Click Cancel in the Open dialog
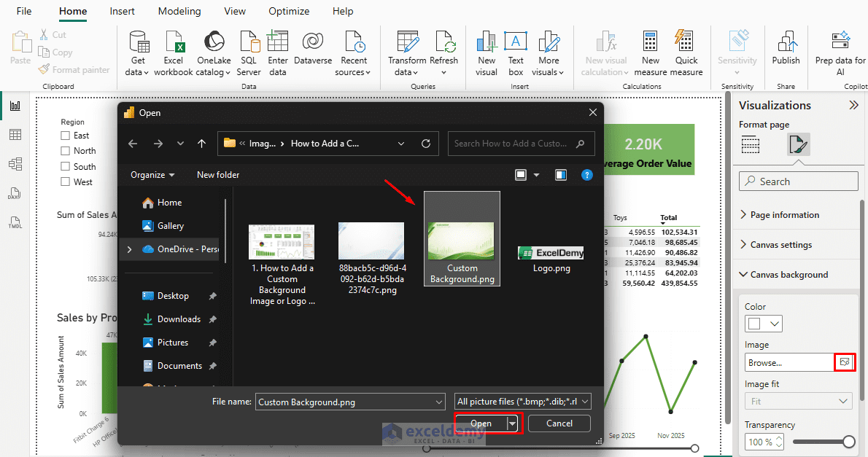868x457 pixels. [559, 423]
